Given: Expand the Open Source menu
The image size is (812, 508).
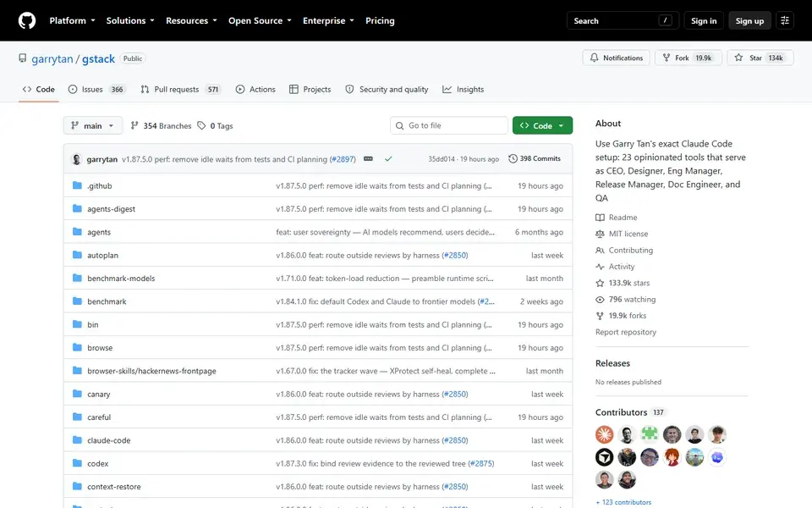Looking at the screenshot, I should coord(260,20).
